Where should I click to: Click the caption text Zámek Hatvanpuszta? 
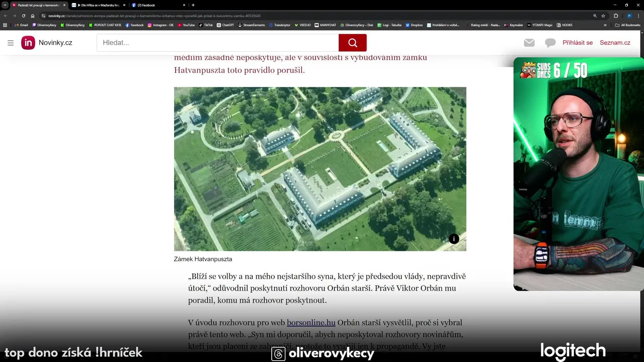(203, 259)
